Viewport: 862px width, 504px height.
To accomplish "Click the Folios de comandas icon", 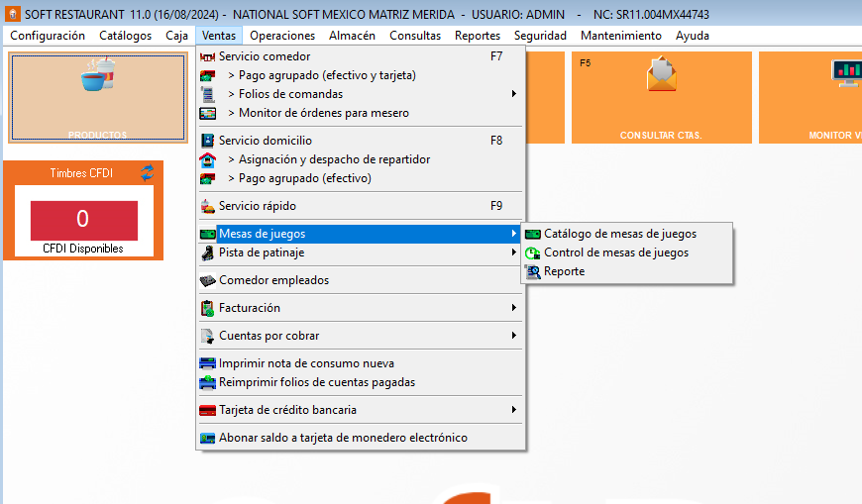I will click(207, 94).
